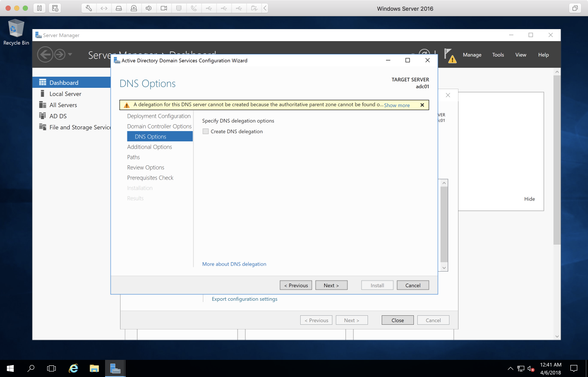This screenshot has width=588, height=377.
Task: Open Internet Explorer from the taskbar
Action: (x=74, y=368)
